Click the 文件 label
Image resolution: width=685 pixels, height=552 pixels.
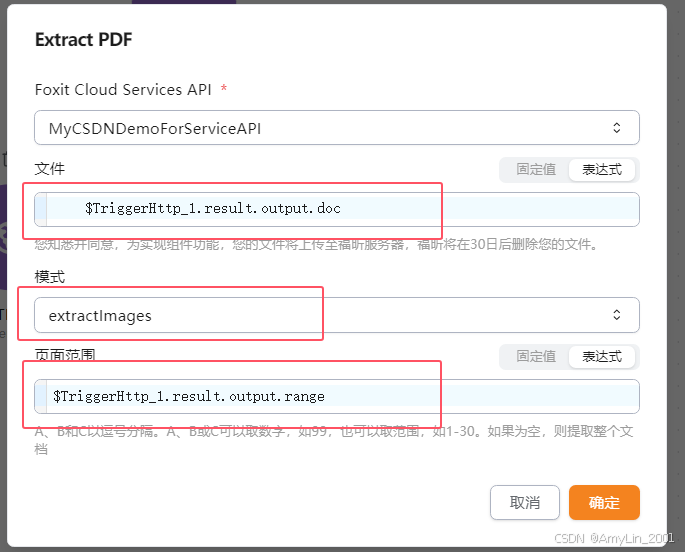pyautogui.click(x=50, y=169)
